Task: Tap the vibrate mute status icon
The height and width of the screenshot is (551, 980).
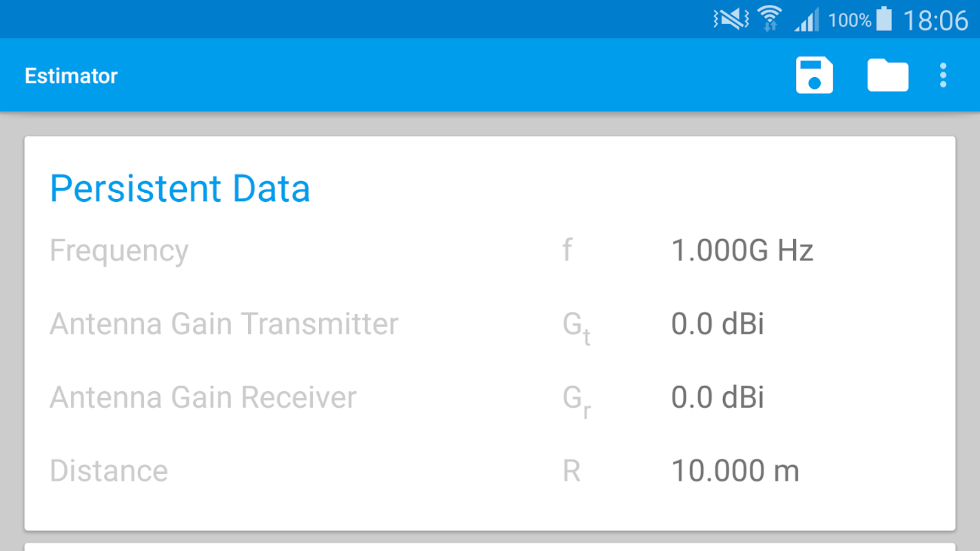Action: coord(731,19)
